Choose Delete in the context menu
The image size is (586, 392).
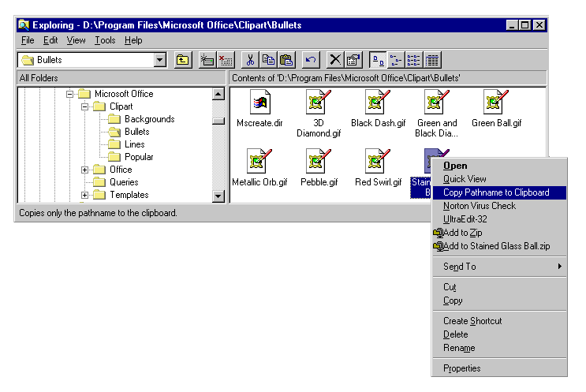499,334
